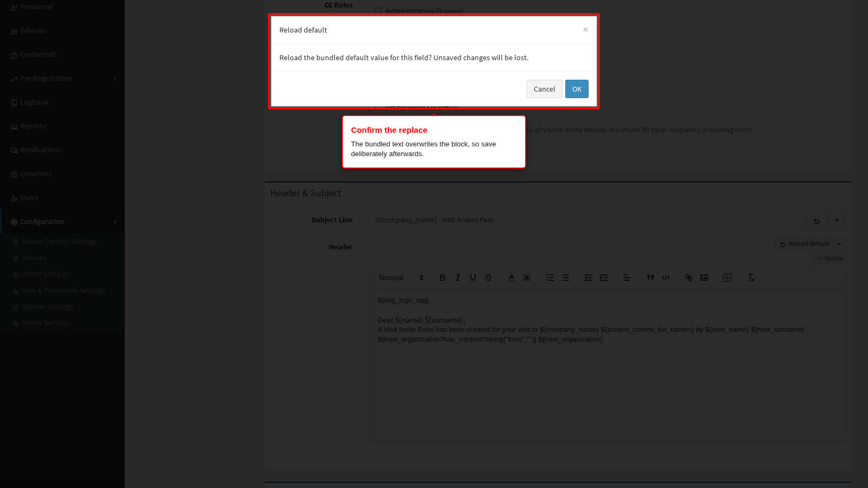
Task: Click the insert link icon
Action: [689, 278]
